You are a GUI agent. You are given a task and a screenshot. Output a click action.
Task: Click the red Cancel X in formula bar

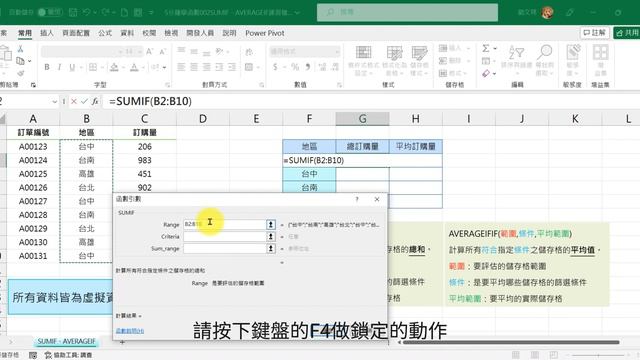(74, 101)
